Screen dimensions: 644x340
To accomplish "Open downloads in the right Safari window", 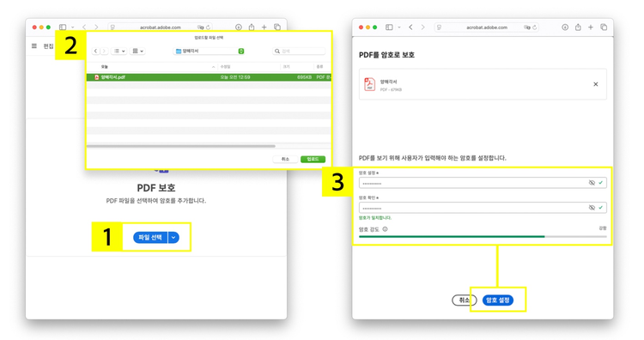I will [565, 27].
